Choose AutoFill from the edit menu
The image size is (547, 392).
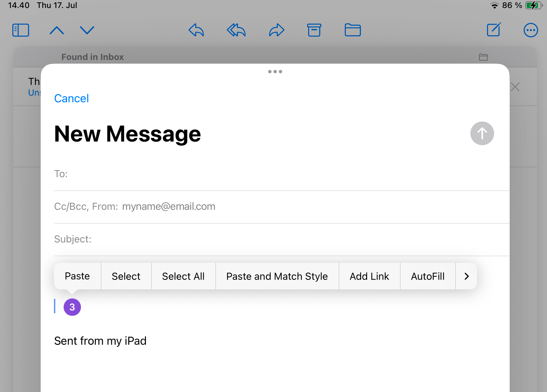428,276
